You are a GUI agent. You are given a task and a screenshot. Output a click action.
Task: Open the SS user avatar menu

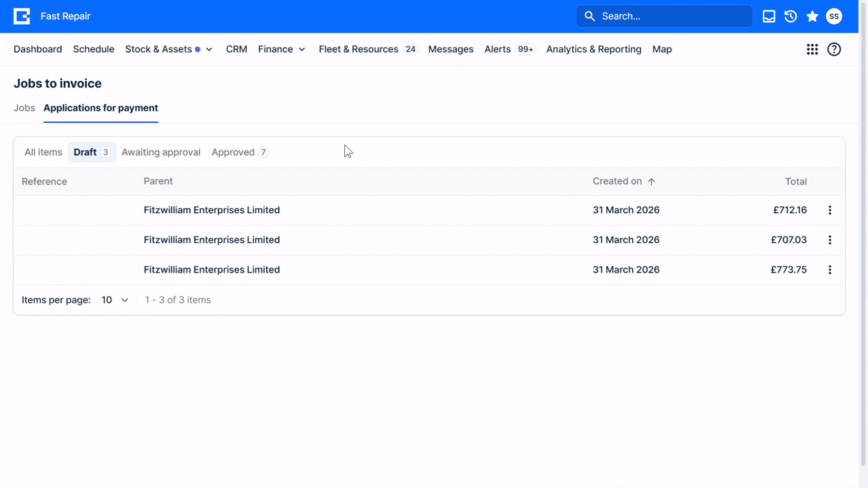pyautogui.click(x=834, y=16)
